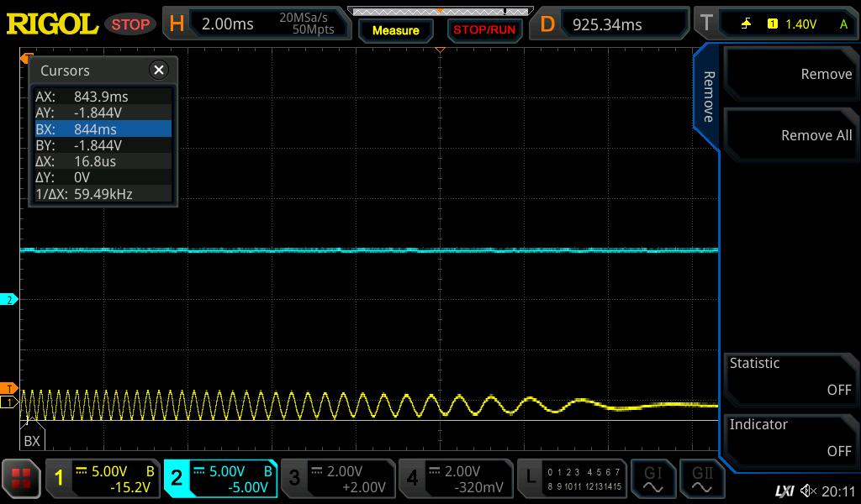
Task: Select the highlighted BX 844ms row
Action: [103, 129]
